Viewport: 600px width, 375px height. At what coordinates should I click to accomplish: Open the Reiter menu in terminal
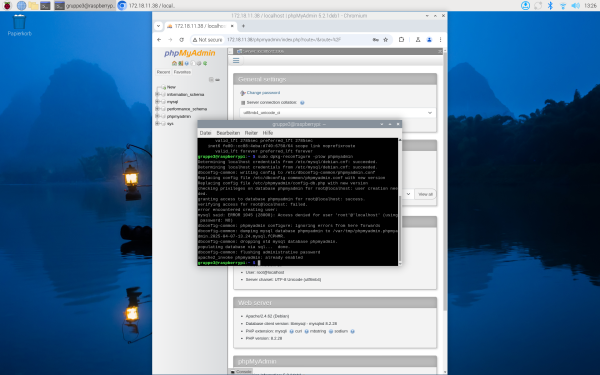pos(251,133)
